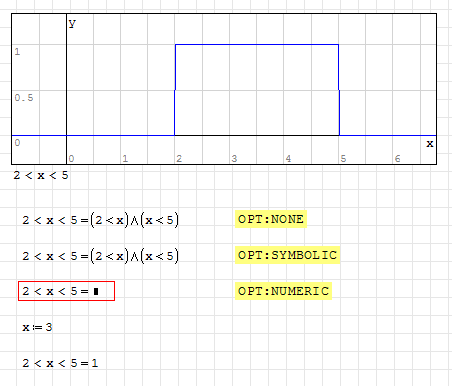This screenshot has width=452, height=386.
Task: Click the x axis label in the plot
Action: click(x=430, y=144)
